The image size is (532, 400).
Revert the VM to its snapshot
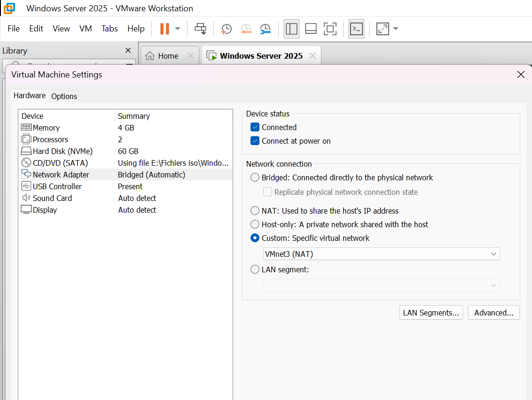246,29
